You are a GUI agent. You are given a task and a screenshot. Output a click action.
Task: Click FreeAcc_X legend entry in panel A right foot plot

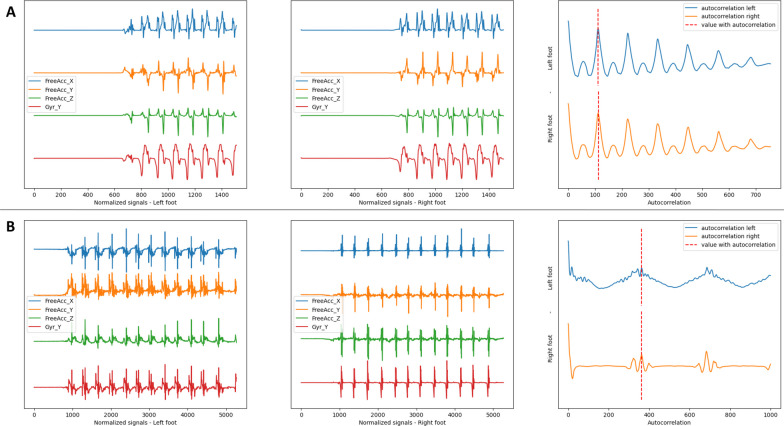[x=318, y=81]
